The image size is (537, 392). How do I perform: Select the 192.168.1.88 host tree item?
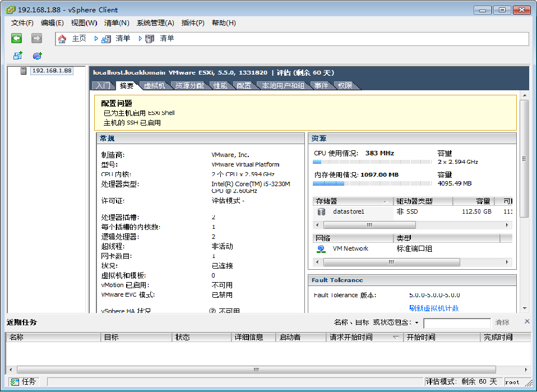coord(52,71)
